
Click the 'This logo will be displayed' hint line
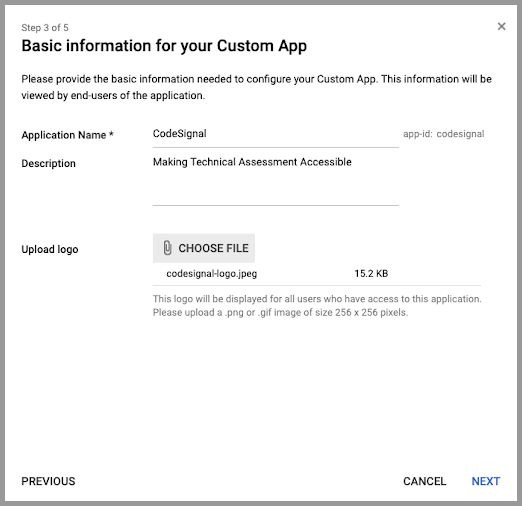(x=317, y=299)
